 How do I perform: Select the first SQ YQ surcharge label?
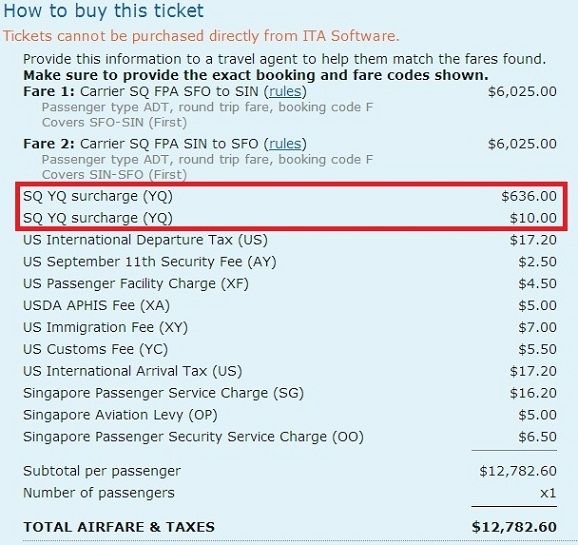pyautogui.click(x=98, y=196)
